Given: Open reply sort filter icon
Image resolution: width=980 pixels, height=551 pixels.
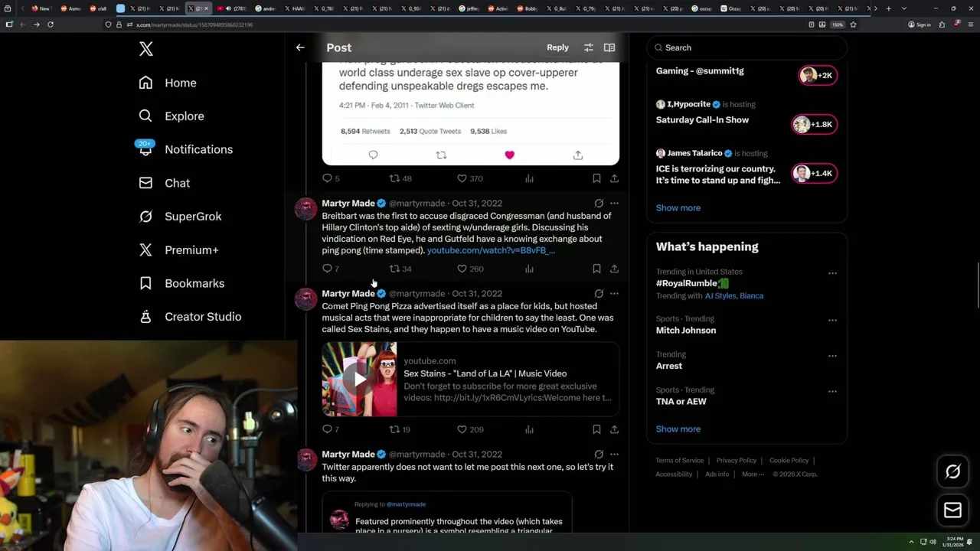Looking at the screenshot, I should 588,47.
